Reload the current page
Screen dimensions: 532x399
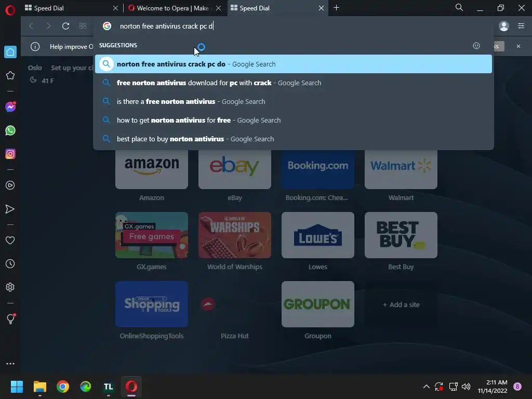[65, 26]
